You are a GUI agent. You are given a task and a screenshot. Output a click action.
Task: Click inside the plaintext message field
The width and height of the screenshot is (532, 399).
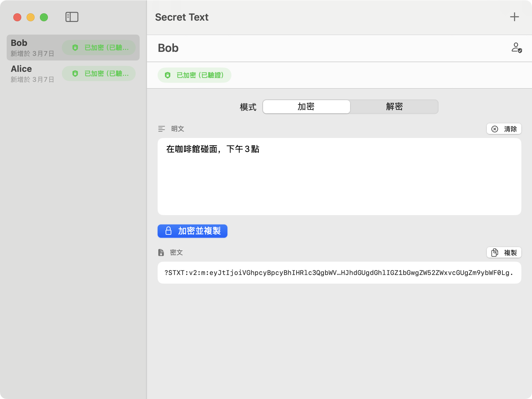click(339, 180)
